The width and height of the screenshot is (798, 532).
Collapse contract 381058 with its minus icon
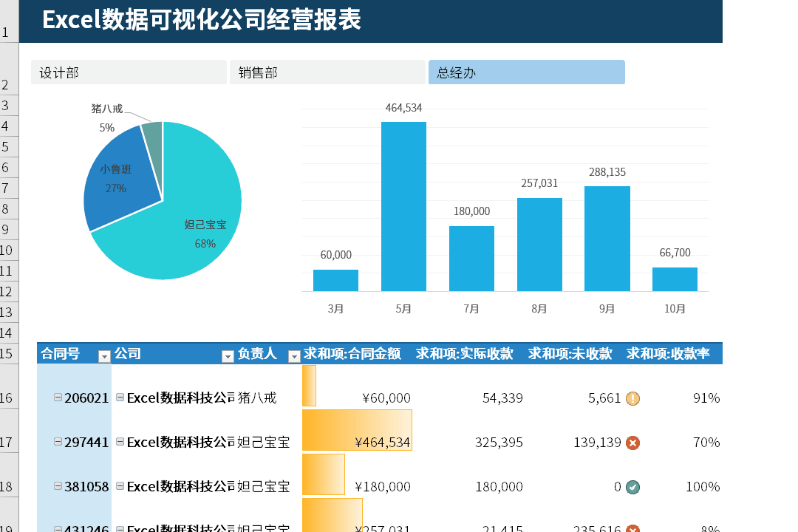(58, 486)
